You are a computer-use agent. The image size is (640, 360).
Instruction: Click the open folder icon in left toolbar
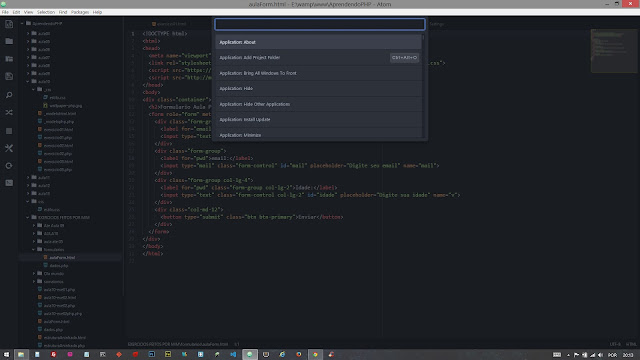[9, 41]
